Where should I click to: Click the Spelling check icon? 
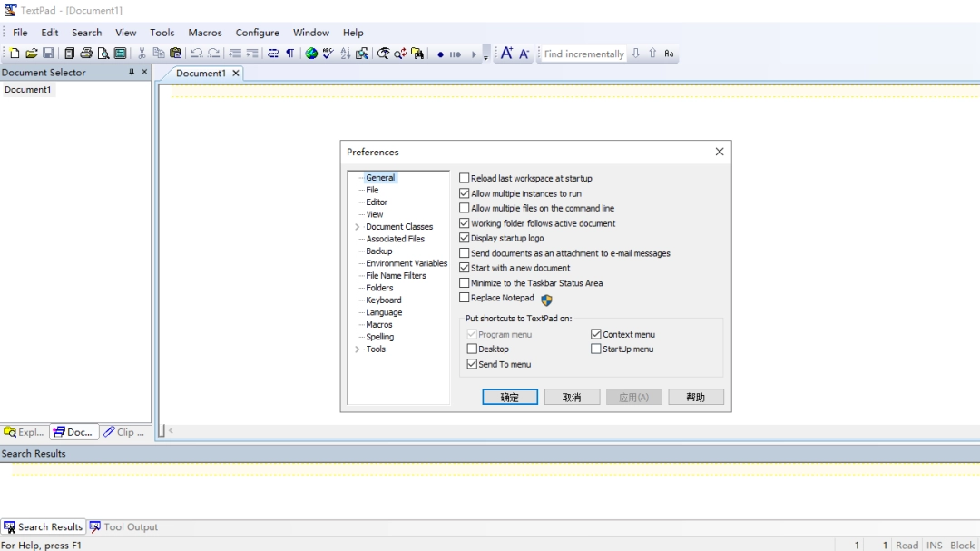pos(328,54)
